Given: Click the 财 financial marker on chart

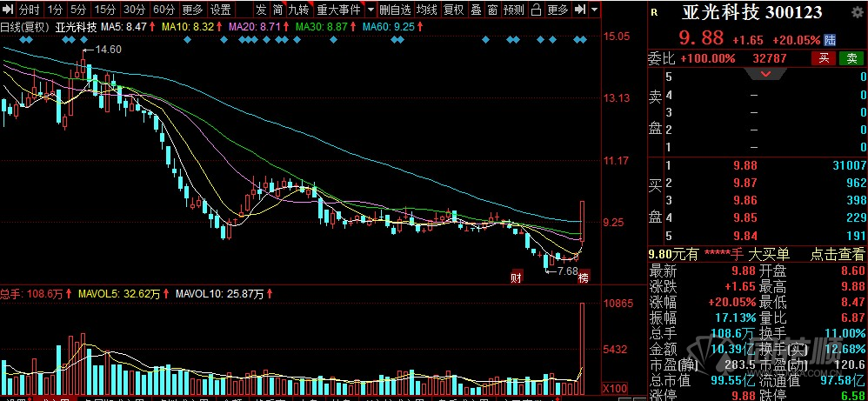Looking at the screenshot, I should pos(516,277).
